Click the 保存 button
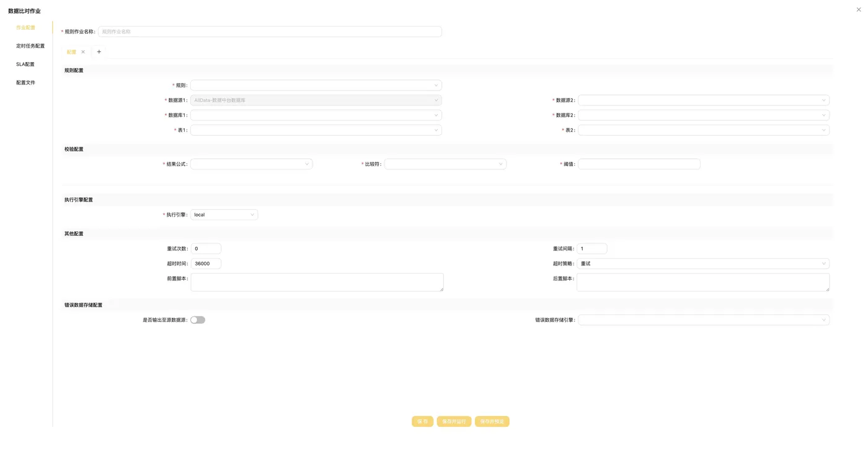The image size is (868, 451). (422, 421)
